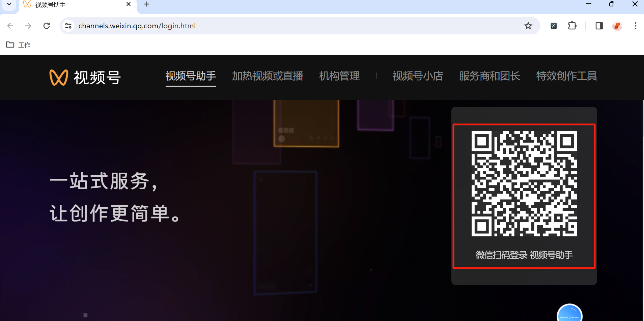644x321 pixels.
Task: Open Chrome's three-dot menu
Action: point(635,26)
